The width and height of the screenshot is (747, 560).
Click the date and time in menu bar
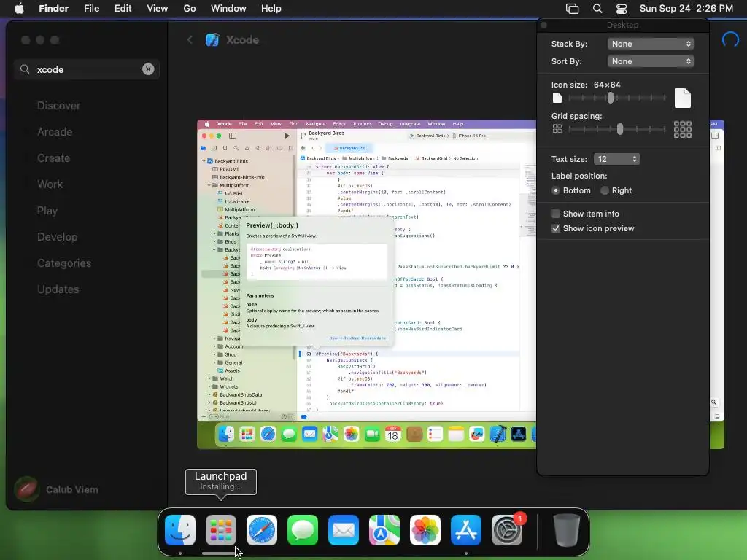[x=686, y=9]
